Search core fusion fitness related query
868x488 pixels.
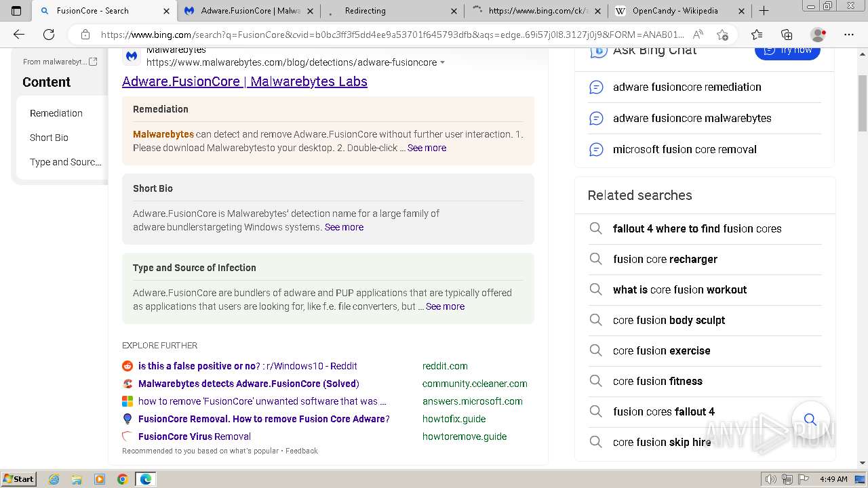658,381
